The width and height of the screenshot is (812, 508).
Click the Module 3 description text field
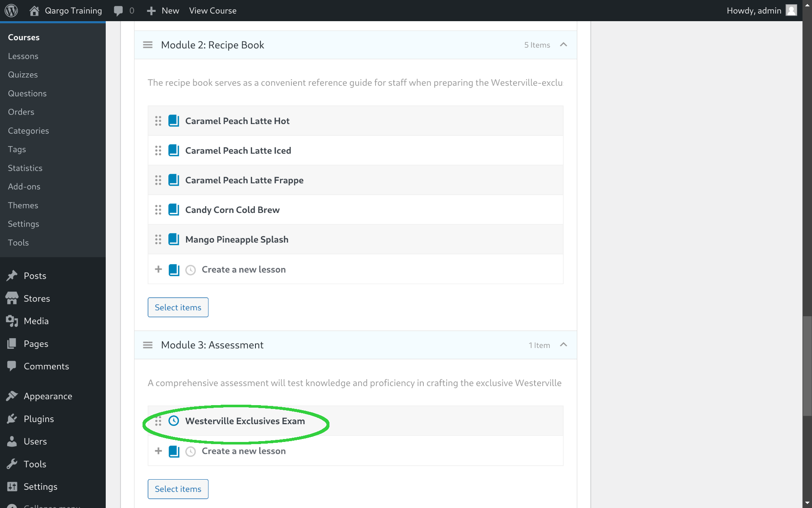[x=355, y=383]
